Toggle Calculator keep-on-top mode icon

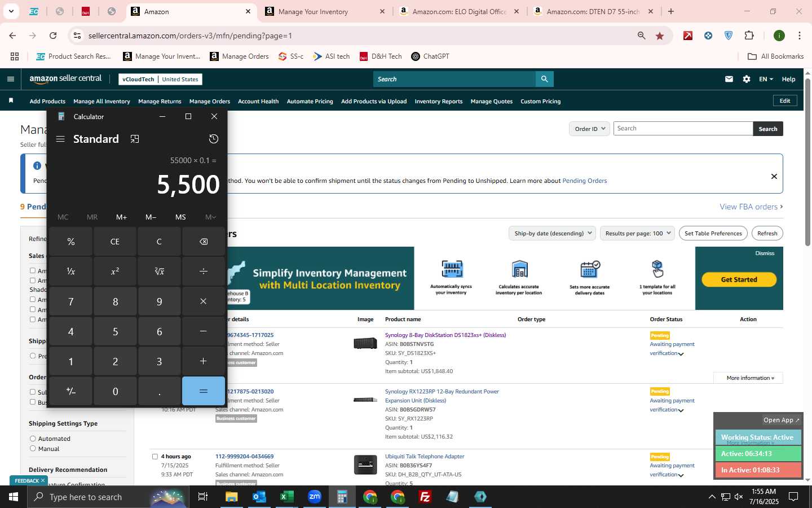[x=135, y=139]
